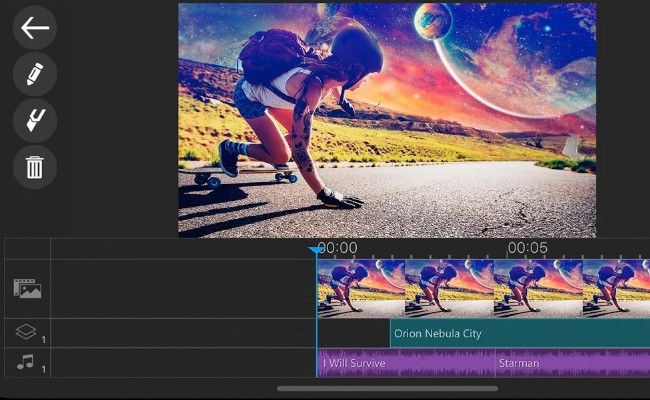Viewport: 650px width, 400px height.
Task: Click the 00:00 time label on the ruler
Action: pos(339,248)
